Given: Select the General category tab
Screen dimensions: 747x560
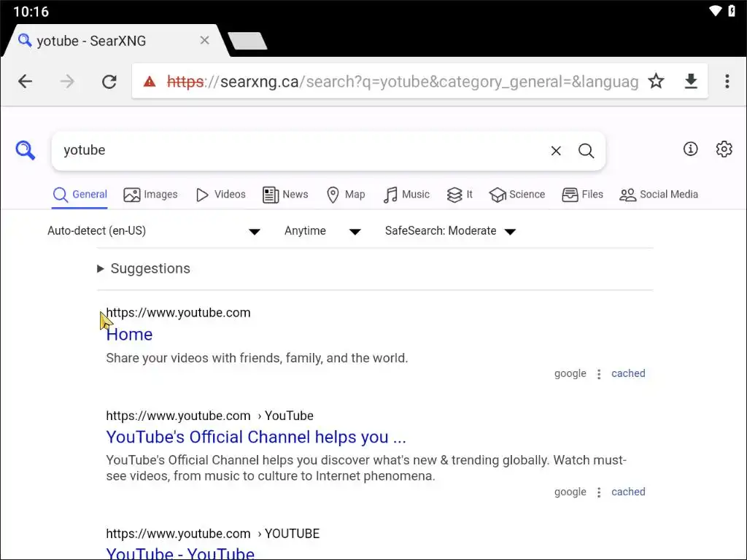Looking at the screenshot, I should [80, 195].
